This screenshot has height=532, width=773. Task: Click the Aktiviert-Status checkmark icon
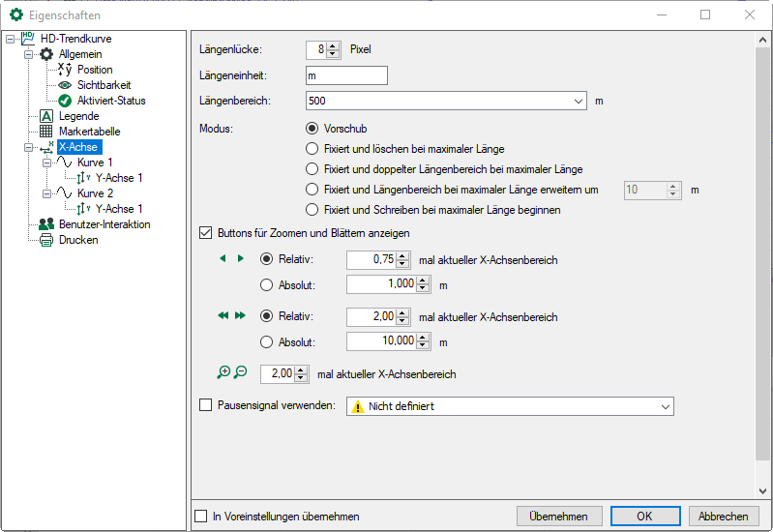click(65, 101)
